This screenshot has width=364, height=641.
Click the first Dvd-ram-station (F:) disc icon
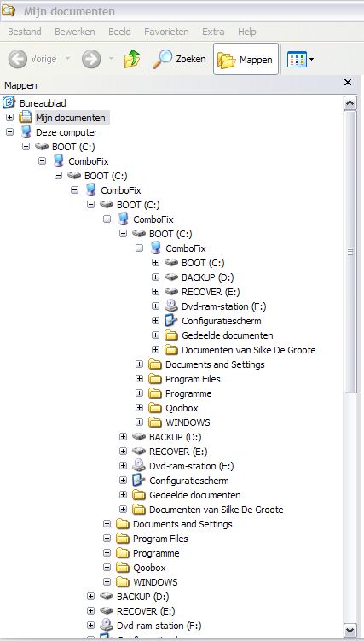171,306
